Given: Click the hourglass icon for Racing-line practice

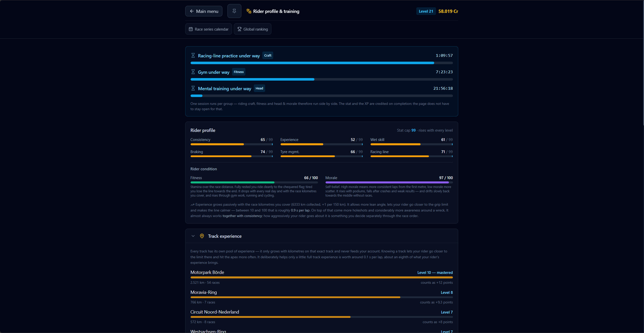Looking at the screenshot, I should point(193,56).
